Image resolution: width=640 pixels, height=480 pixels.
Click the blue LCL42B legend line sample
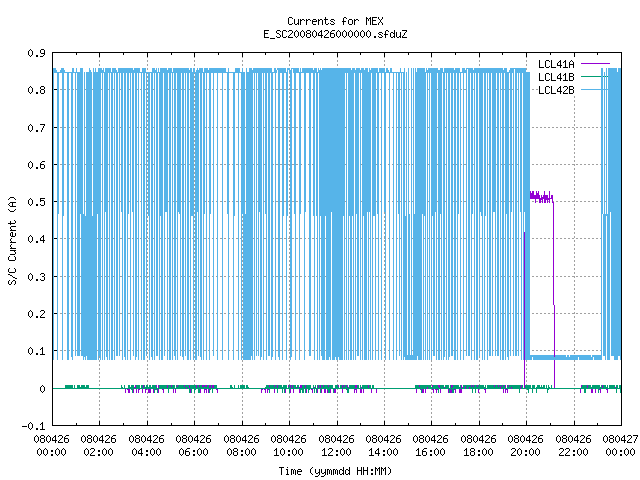(x=595, y=89)
